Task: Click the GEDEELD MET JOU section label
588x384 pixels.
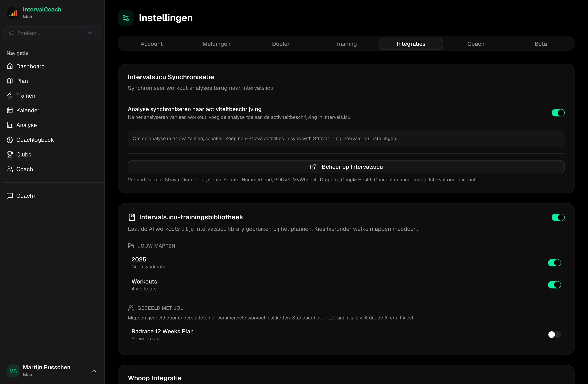Action: click(x=161, y=308)
